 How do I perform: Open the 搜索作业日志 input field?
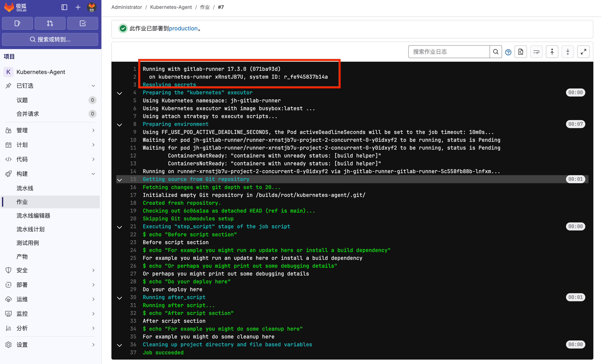448,51
